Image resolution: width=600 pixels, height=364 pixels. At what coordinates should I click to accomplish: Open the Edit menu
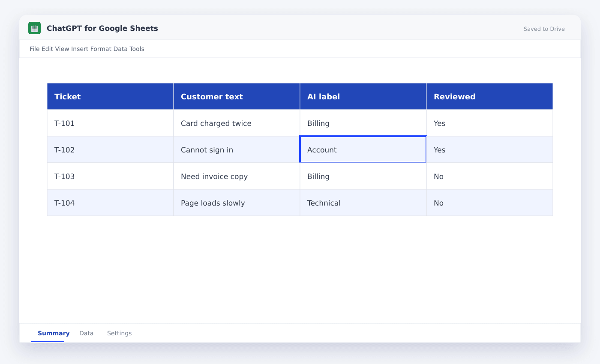point(47,49)
